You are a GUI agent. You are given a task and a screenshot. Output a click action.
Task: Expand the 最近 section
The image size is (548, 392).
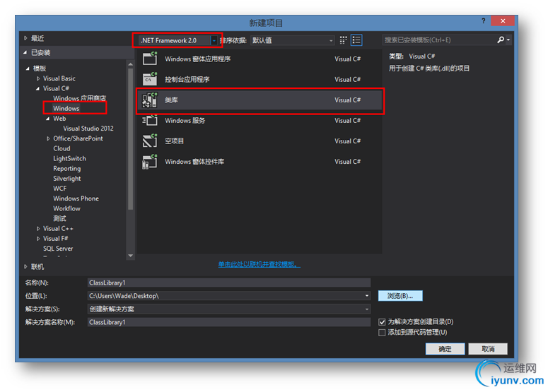[25, 38]
